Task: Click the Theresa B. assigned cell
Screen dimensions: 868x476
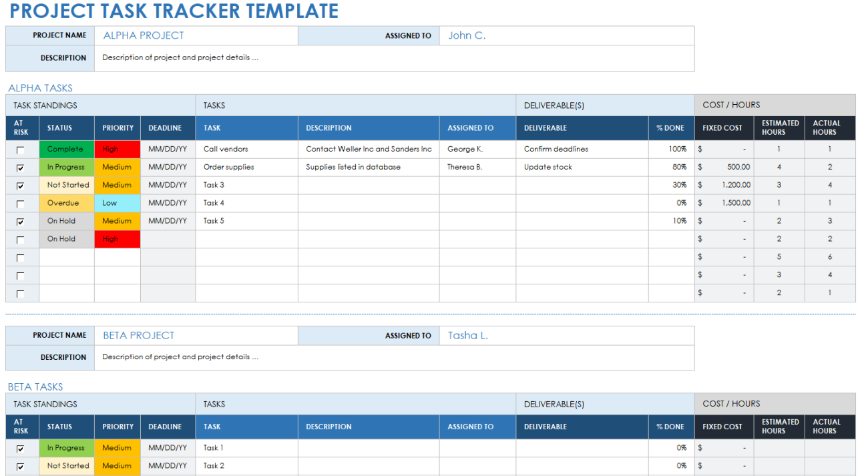Action: tap(477, 168)
